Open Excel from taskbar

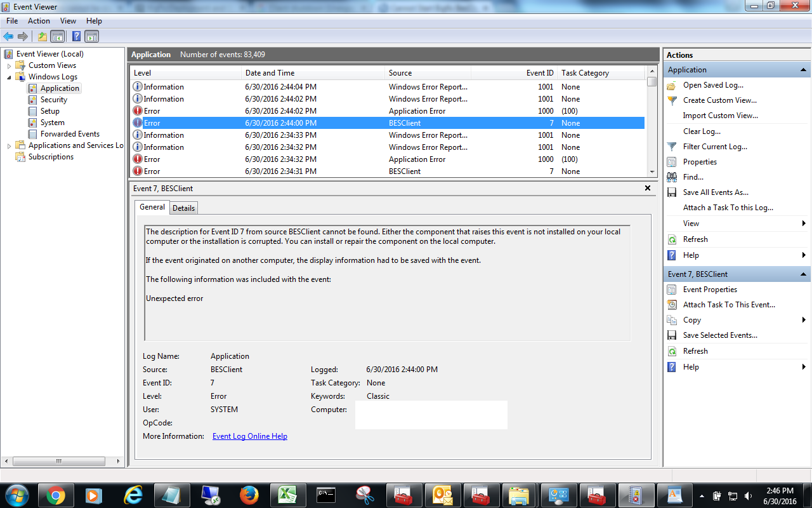(x=289, y=495)
